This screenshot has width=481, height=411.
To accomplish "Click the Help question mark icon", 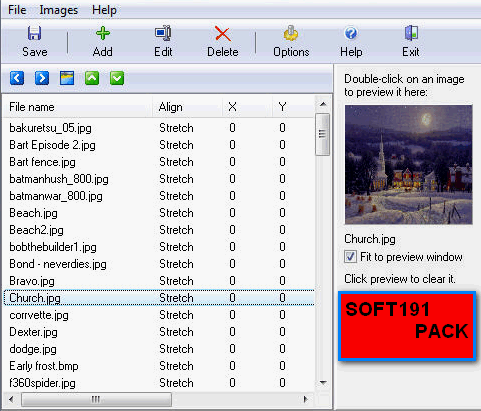I will 351,33.
